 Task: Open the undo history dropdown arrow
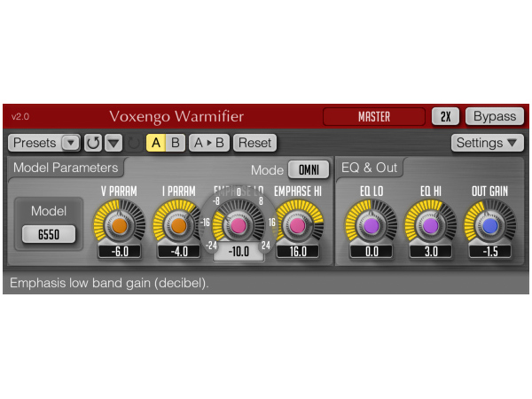pos(113,143)
